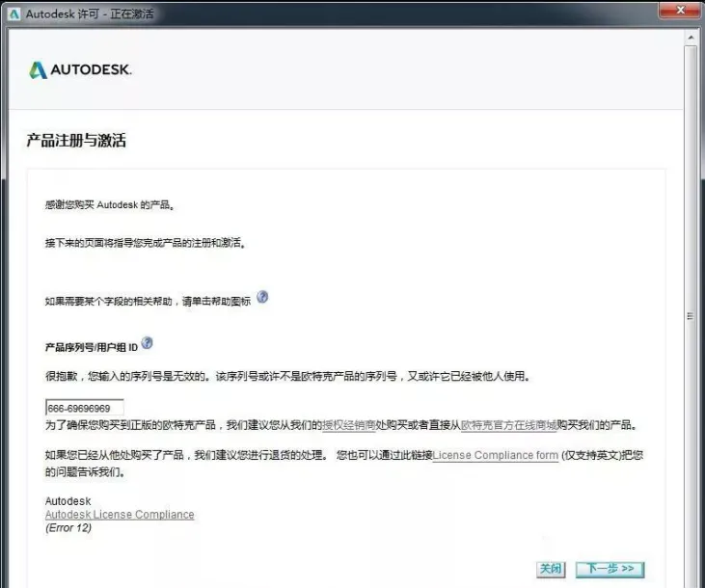Click the Autodesk logo in the header

tap(80, 69)
